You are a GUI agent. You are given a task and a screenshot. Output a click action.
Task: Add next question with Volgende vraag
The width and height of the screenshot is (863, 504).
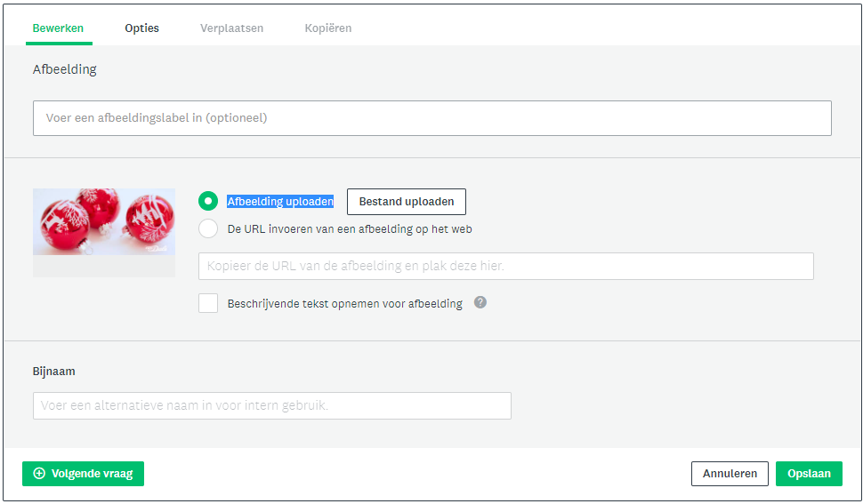[83, 474]
